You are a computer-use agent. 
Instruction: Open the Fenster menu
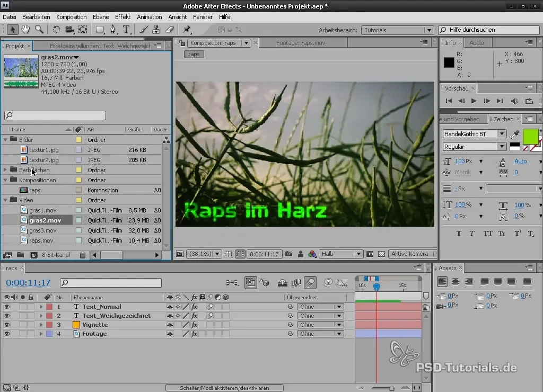point(203,17)
